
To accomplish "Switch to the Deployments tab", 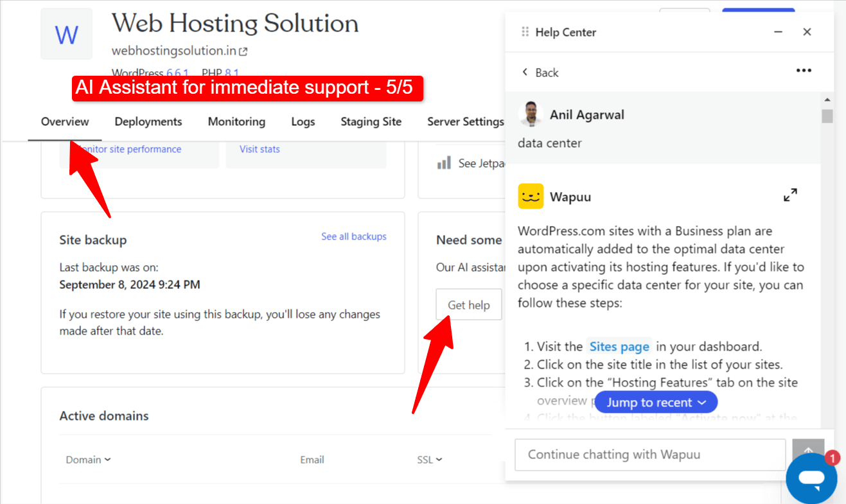I will coord(148,121).
